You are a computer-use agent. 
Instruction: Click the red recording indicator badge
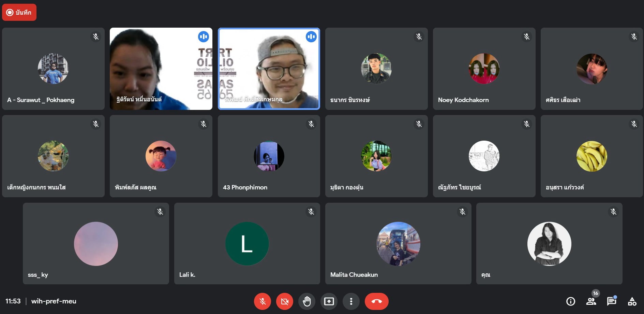(x=19, y=13)
